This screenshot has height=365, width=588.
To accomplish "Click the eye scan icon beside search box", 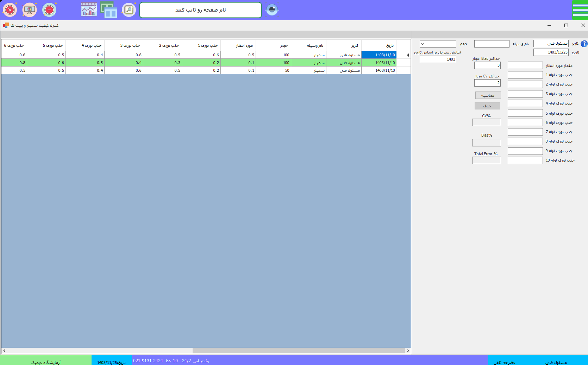I will [272, 10].
